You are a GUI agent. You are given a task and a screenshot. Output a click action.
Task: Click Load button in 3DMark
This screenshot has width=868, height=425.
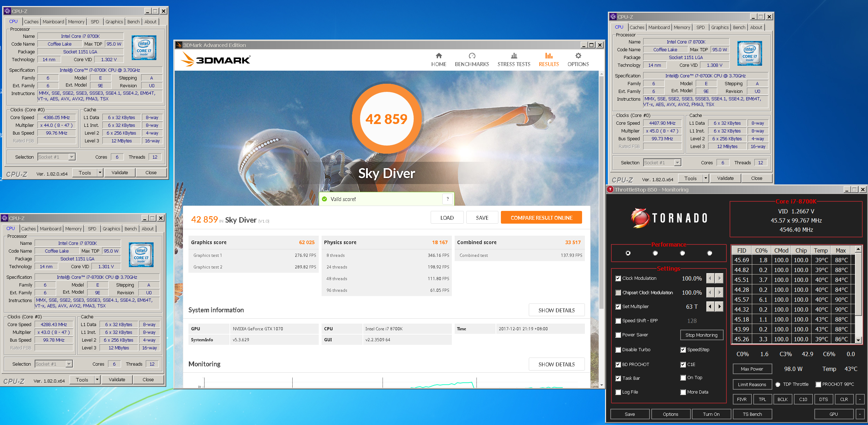pos(447,218)
